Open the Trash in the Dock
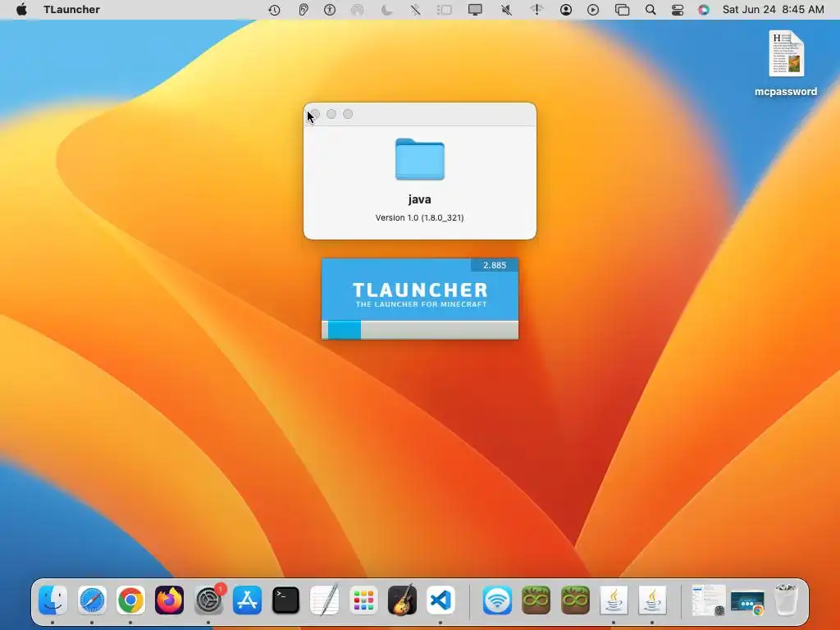This screenshot has width=840, height=630. click(787, 600)
